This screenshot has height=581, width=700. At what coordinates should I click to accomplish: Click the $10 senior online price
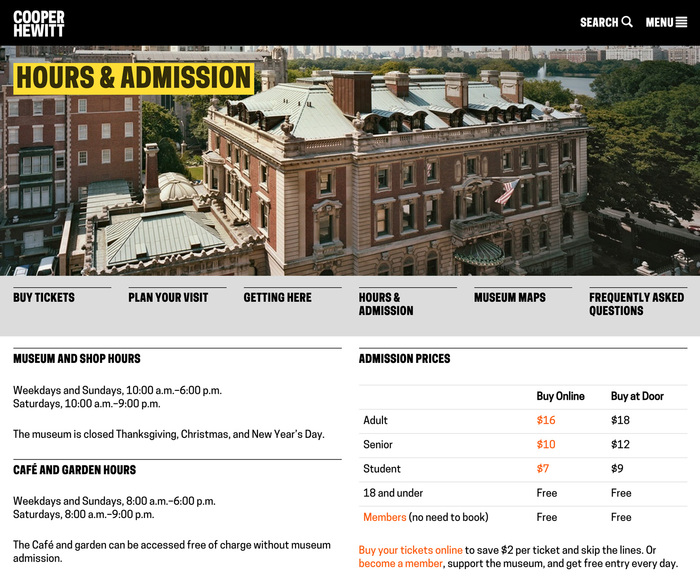(546, 444)
